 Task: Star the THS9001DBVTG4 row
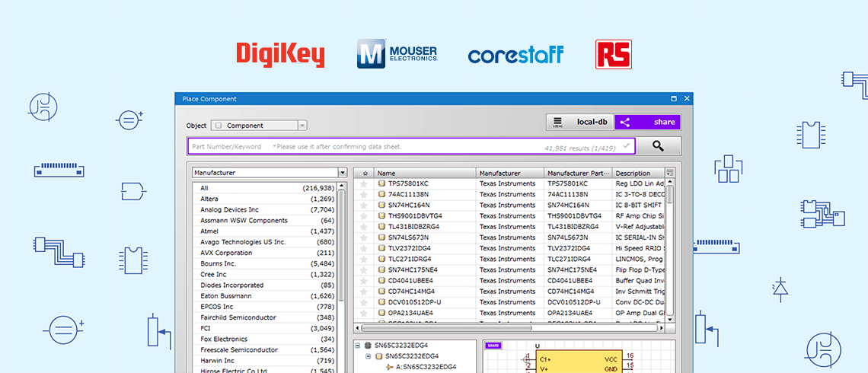pos(364,216)
